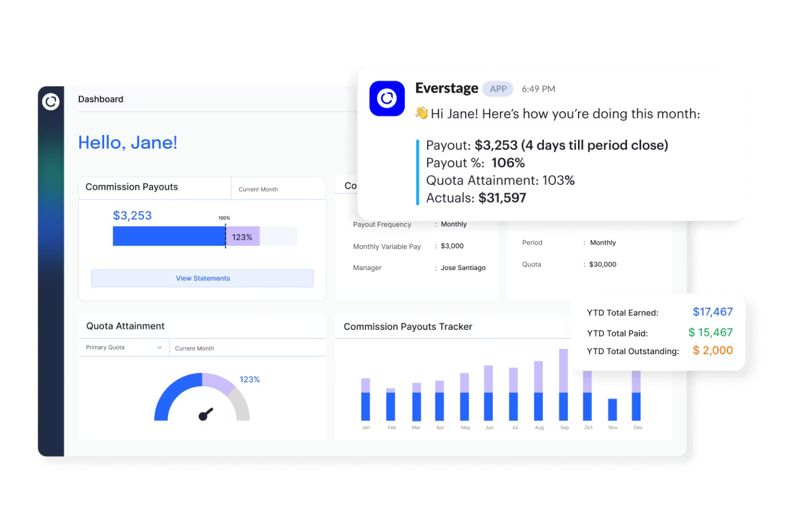The image size is (798, 532).
Task: Click the $3,253 payout amount
Action: coord(133,215)
